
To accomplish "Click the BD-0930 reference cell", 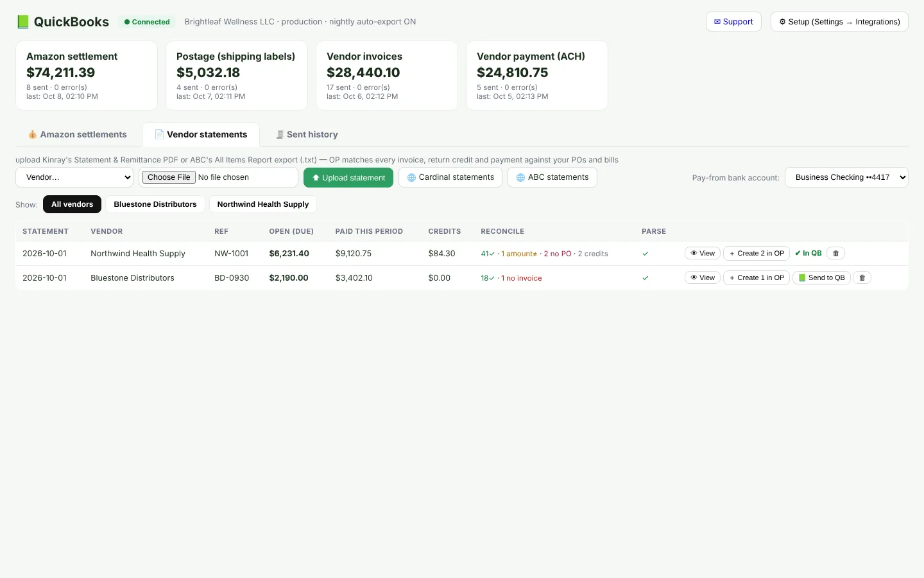I will coord(232,278).
